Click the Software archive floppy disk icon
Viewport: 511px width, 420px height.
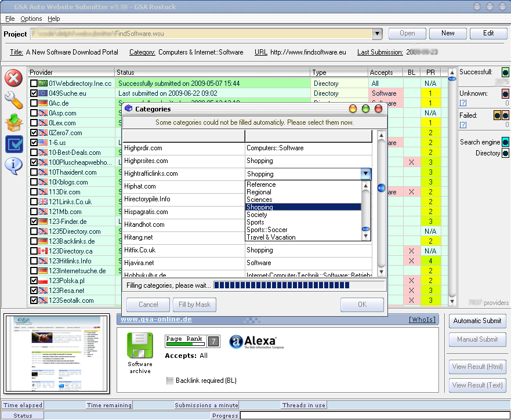(140, 345)
